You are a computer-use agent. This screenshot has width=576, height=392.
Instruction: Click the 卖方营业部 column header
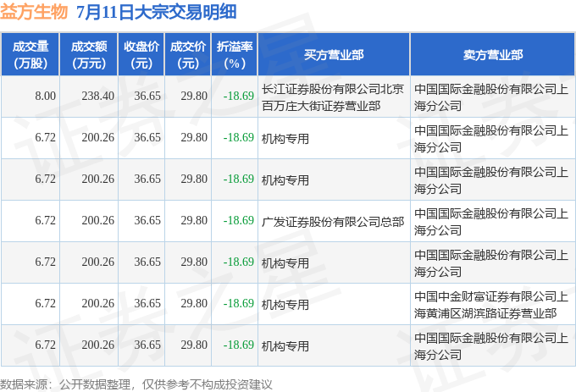click(x=493, y=55)
